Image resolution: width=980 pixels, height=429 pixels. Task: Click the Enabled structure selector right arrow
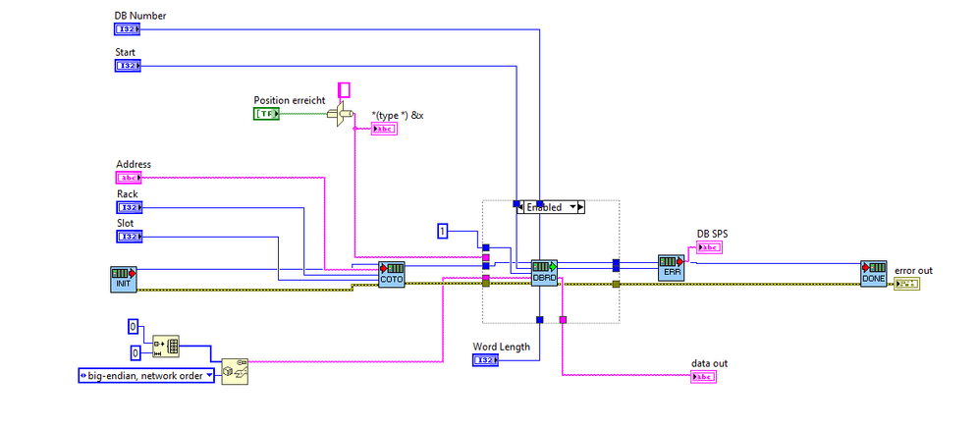click(580, 207)
